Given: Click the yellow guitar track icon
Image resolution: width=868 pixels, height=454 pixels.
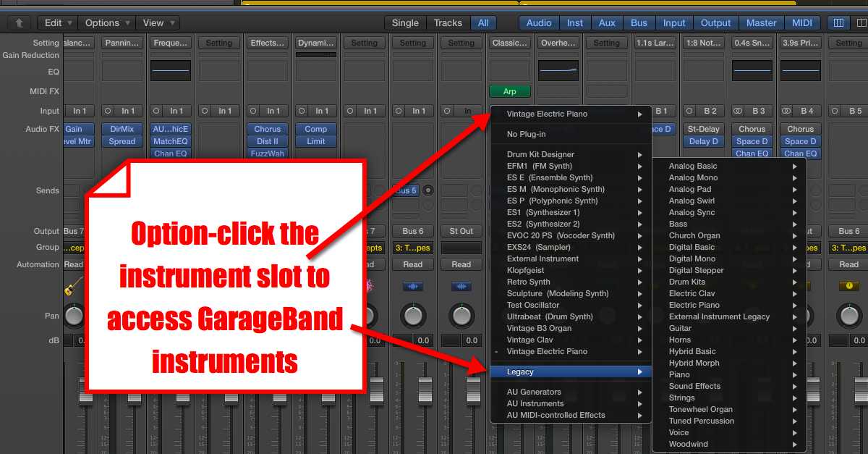Looking at the screenshot, I should pyautogui.click(x=74, y=286).
